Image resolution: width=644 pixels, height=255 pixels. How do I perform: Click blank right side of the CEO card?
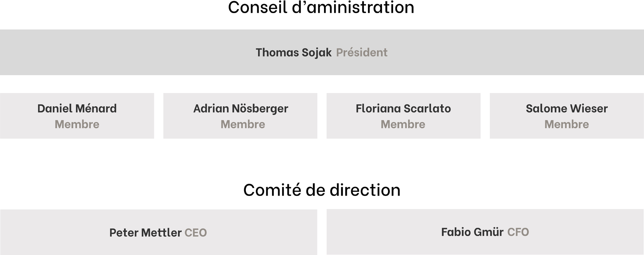[268, 232]
